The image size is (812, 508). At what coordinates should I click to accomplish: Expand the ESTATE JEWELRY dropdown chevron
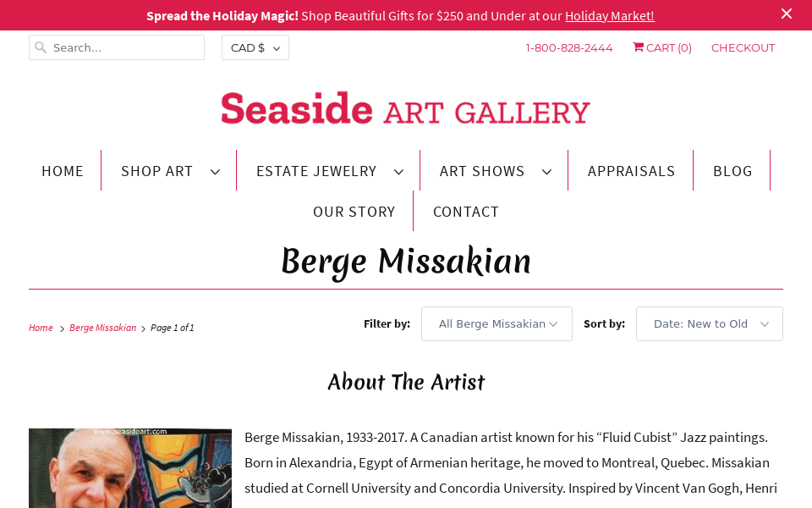pyautogui.click(x=398, y=171)
